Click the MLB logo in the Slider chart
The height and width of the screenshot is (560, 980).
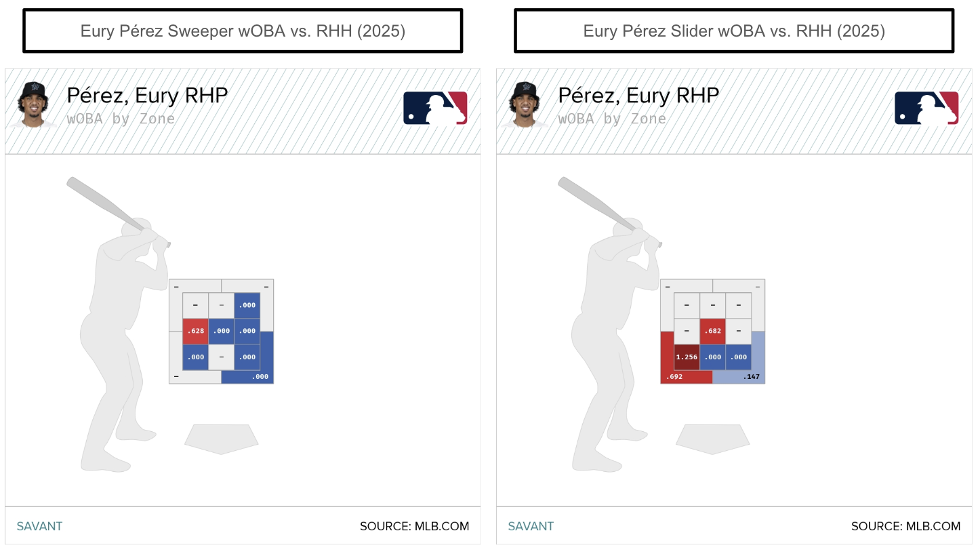(x=926, y=108)
